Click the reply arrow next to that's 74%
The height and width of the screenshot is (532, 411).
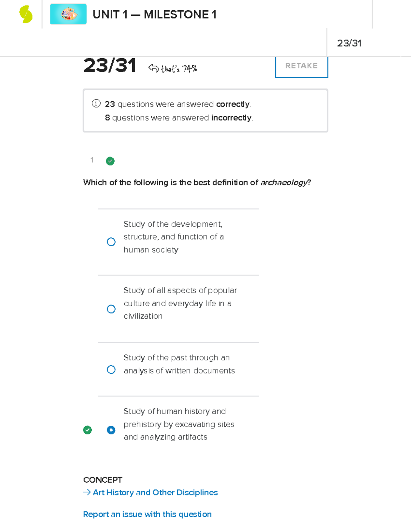click(x=153, y=68)
